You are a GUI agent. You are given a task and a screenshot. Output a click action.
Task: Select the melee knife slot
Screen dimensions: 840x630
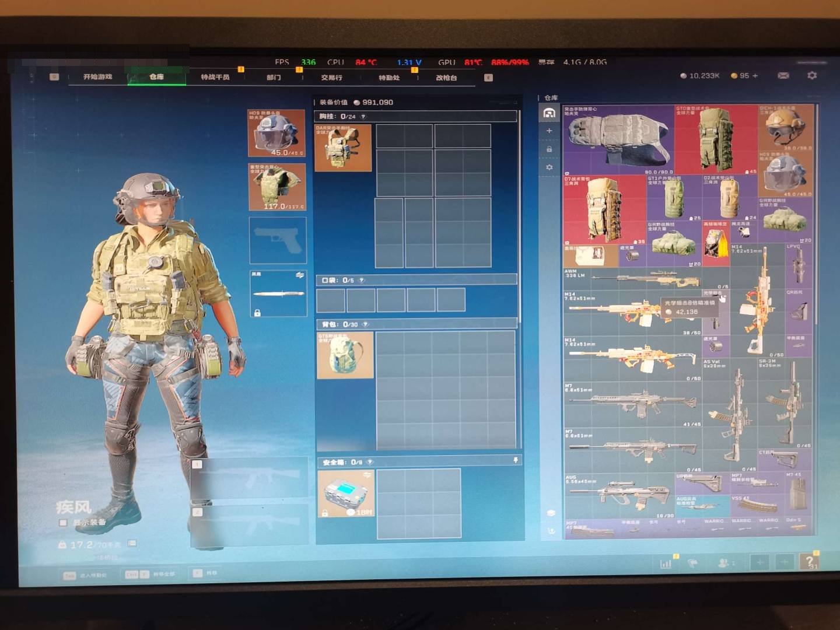tap(278, 293)
